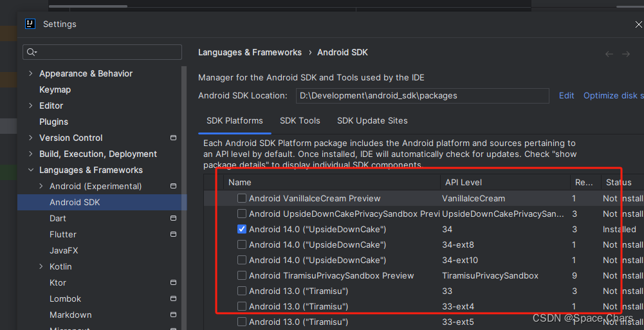Click Edit link for SDK location

click(x=566, y=96)
